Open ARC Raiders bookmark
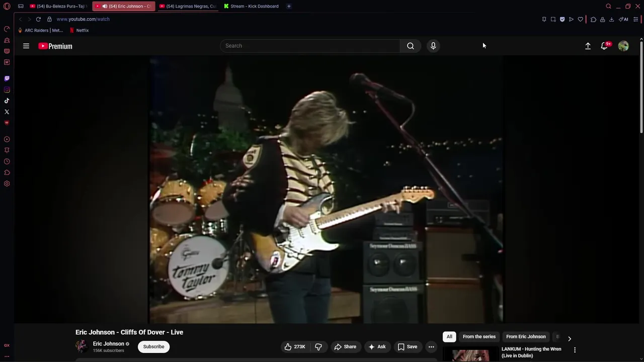644x362 pixels. [40, 30]
